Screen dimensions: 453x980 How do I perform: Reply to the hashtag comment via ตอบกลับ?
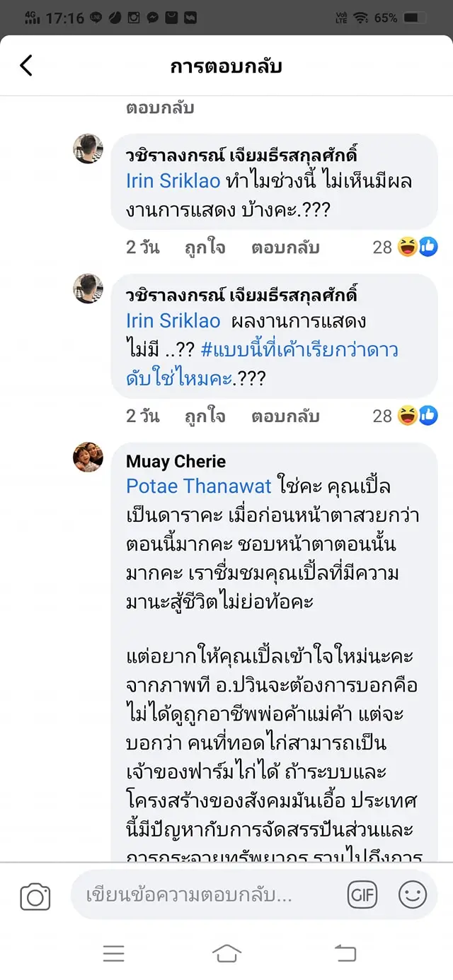(x=285, y=416)
